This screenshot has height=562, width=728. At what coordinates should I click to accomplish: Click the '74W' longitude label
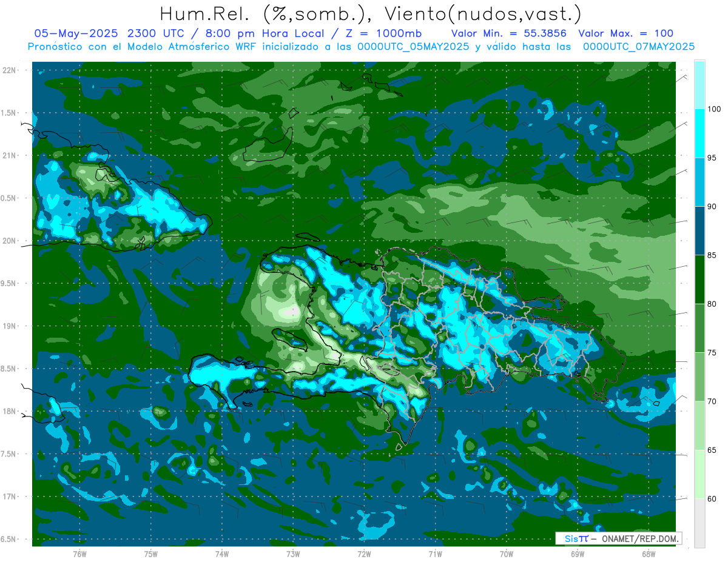(222, 554)
